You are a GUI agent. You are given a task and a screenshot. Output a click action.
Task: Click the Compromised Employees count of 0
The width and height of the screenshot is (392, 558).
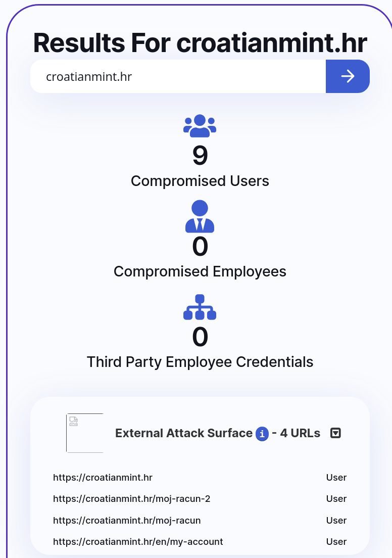[x=200, y=246]
